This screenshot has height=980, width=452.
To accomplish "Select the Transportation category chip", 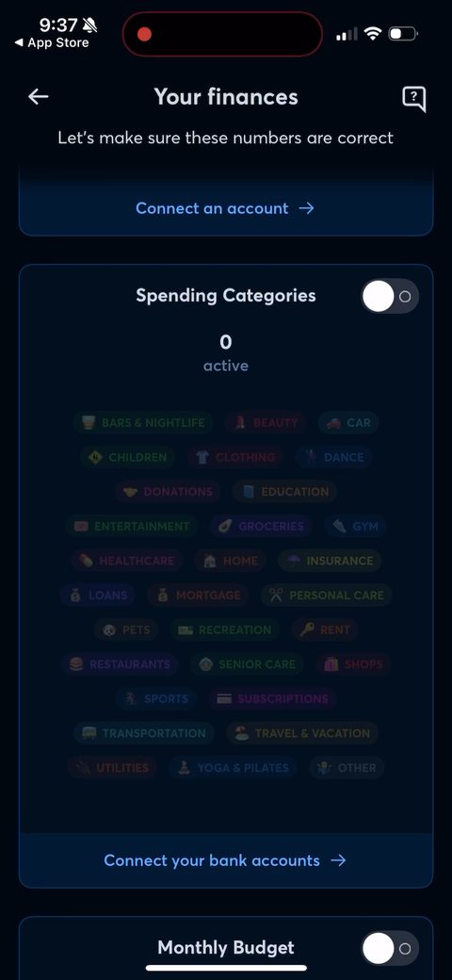I will (143, 733).
